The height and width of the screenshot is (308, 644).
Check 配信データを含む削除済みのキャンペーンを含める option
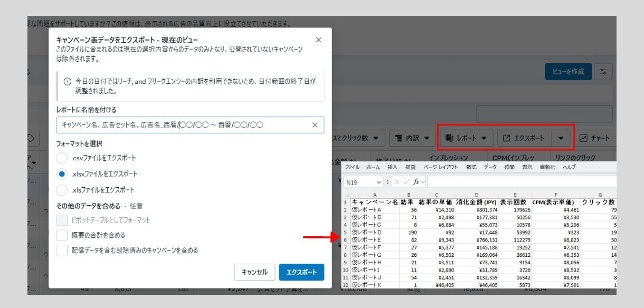62,251
